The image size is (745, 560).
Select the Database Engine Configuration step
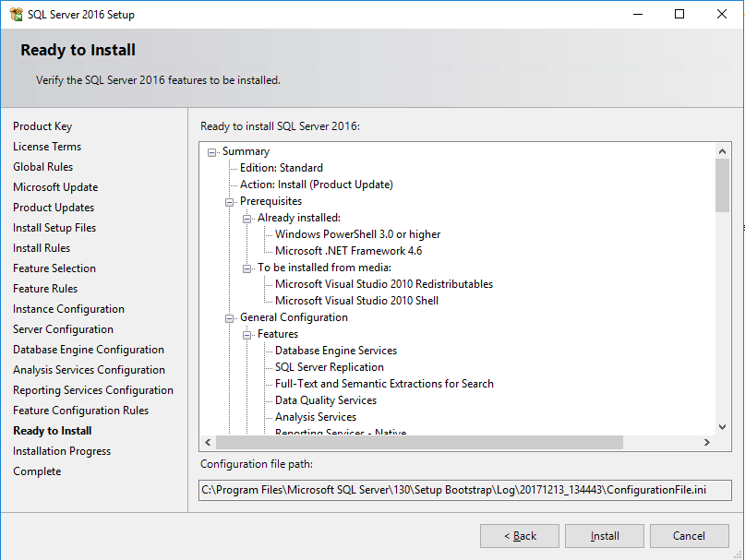pyautogui.click(x=89, y=350)
